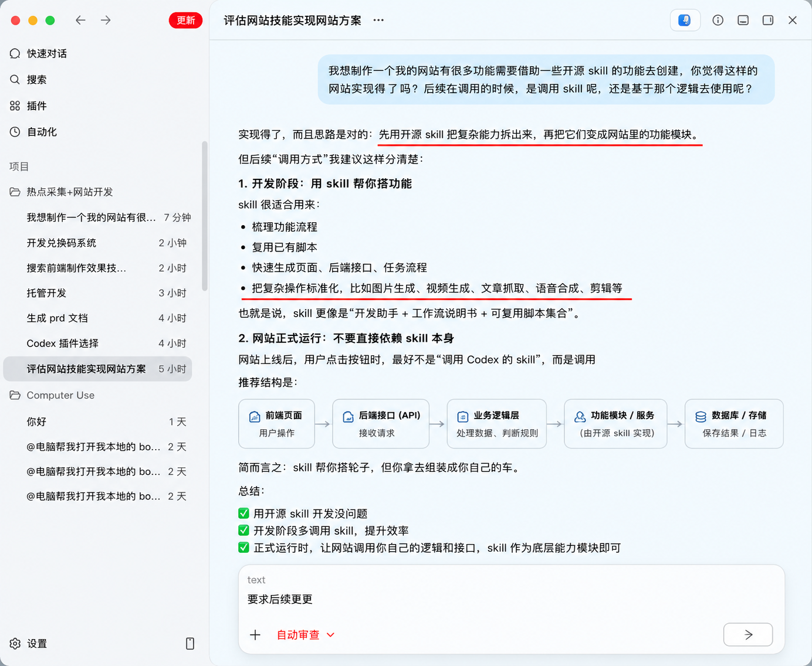Click the line 开发阶段多调用 skill，提升效率
812x666 pixels.
[331, 531]
